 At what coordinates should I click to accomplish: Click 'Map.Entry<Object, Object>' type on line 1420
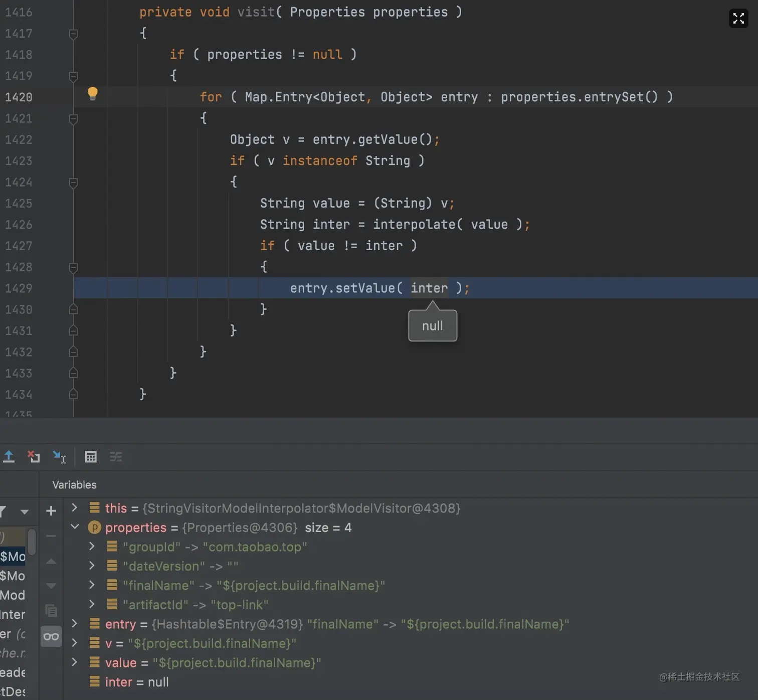tap(338, 97)
